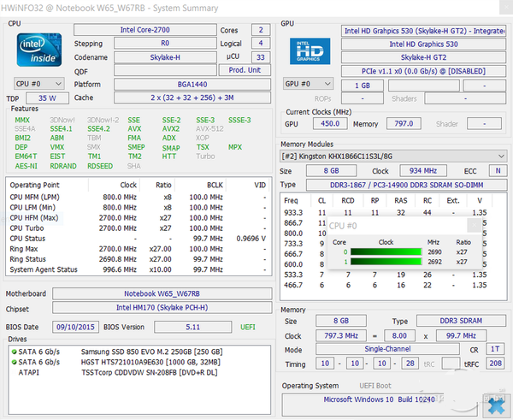Click the GPU memory 1 GB value

tap(363, 86)
